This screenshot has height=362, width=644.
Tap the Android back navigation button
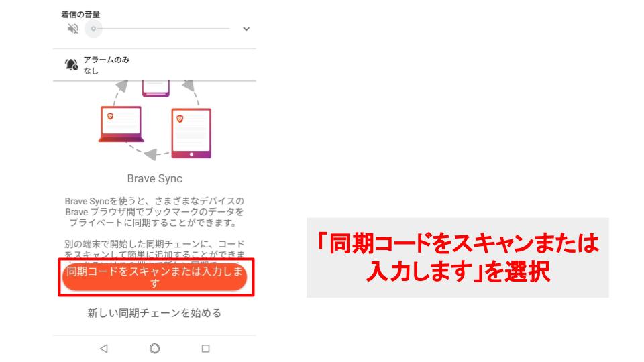tap(103, 349)
